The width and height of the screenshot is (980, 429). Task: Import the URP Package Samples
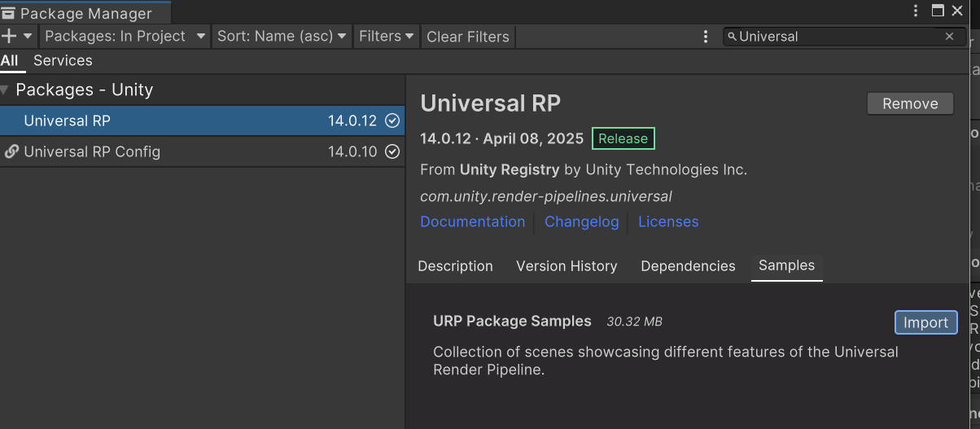coord(925,322)
